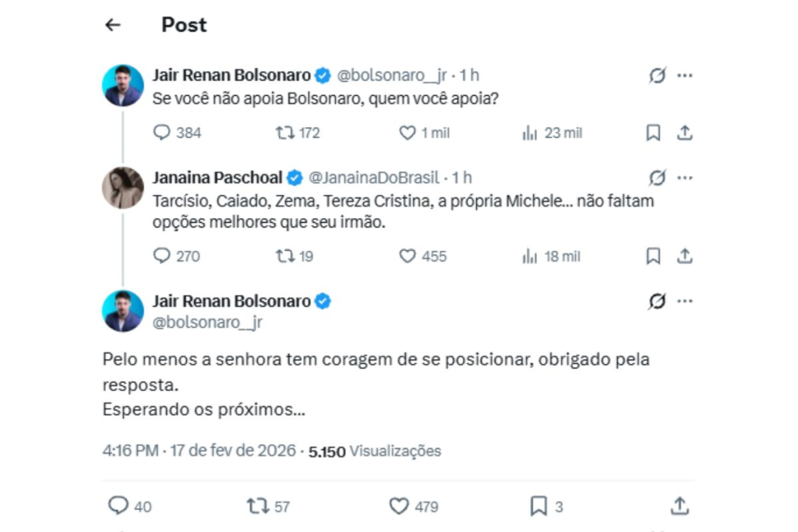The width and height of the screenshot is (798, 532).
Task: Open more options on the main post
Action: tap(684, 301)
